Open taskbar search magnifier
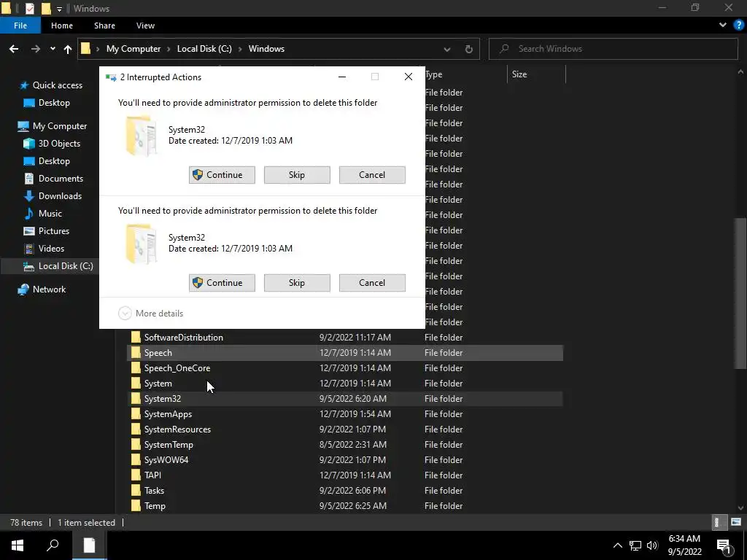This screenshot has width=747, height=560. pos(53,545)
